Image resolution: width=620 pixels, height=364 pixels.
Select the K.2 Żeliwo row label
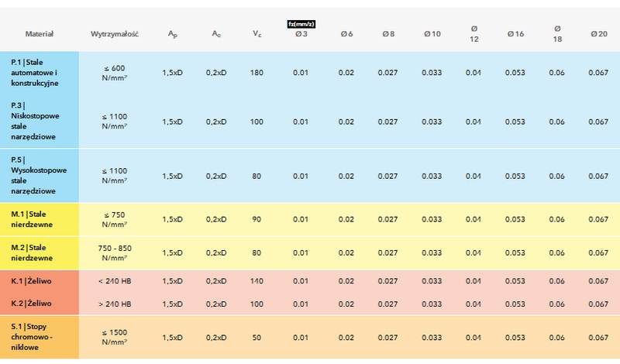point(40,303)
